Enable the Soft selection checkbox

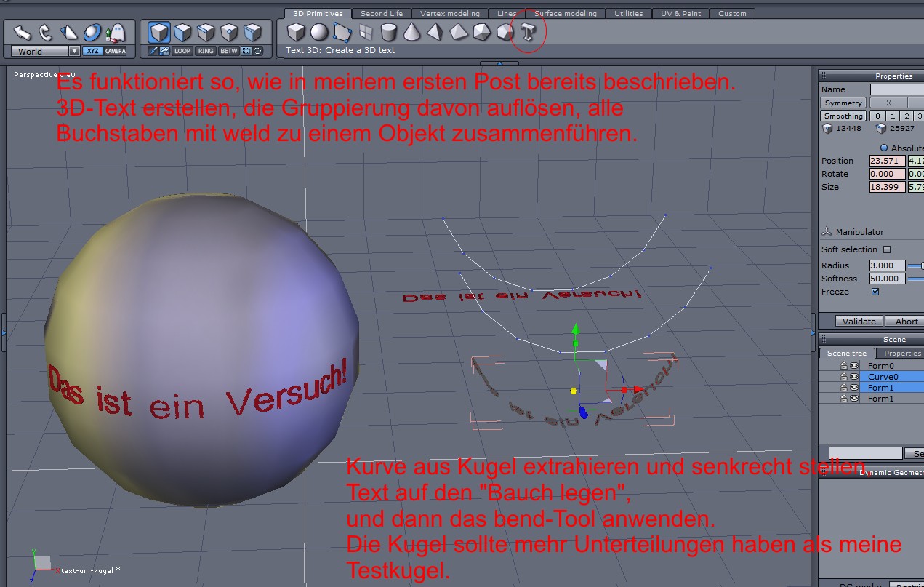pyautogui.click(x=886, y=249)
